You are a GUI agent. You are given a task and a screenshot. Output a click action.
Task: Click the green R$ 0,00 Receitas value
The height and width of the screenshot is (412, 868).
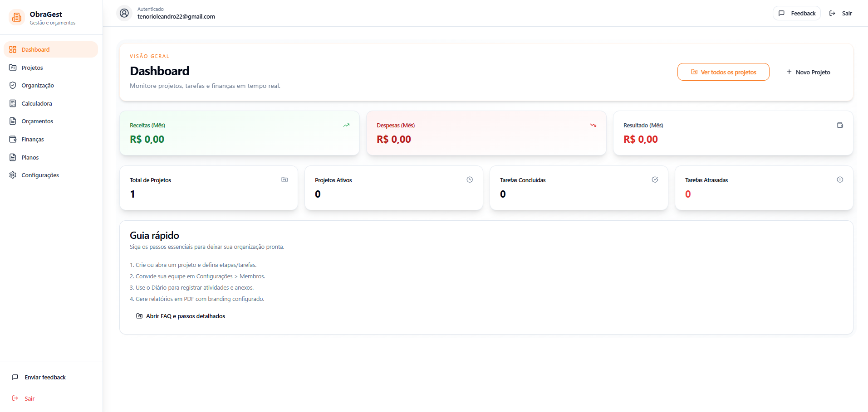147,139
